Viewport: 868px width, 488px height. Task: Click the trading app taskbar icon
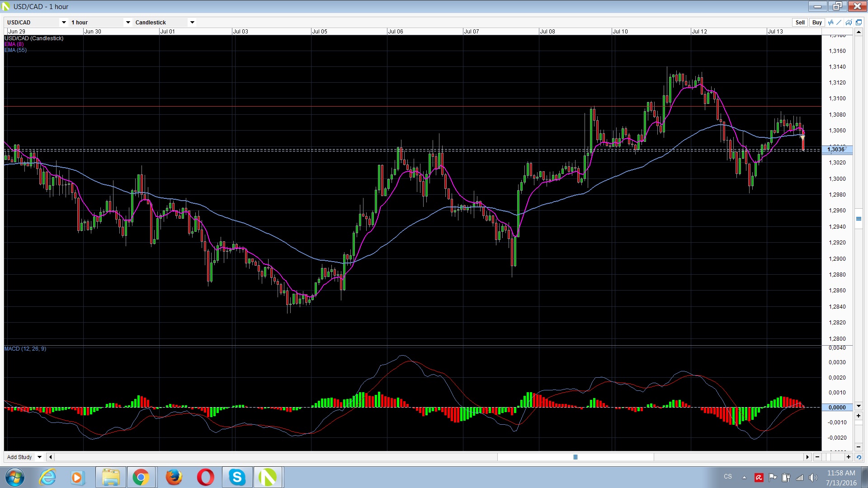(x=268, y=477)
